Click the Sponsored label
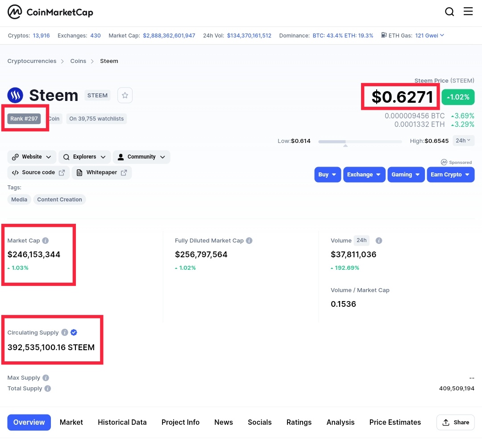Image resolution: width=482 pixels, height=448 pixels. [457, 162]
